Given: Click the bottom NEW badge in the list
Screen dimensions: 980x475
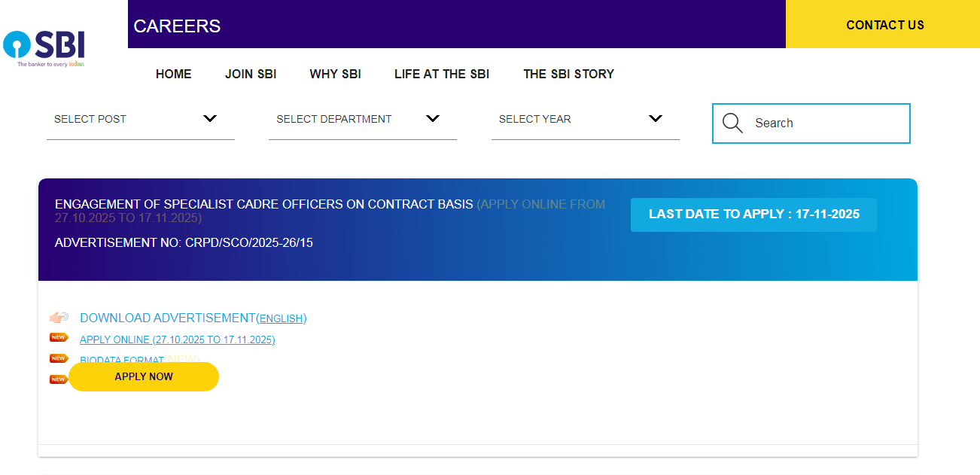Looking at the screenshot, I should (x=58, y=379).
